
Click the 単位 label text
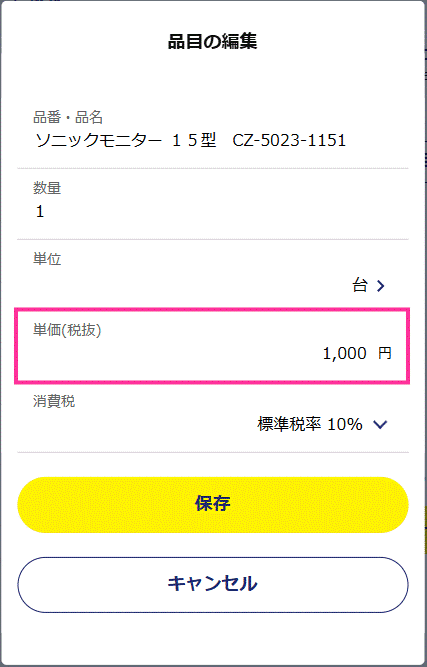click(47, 259)
